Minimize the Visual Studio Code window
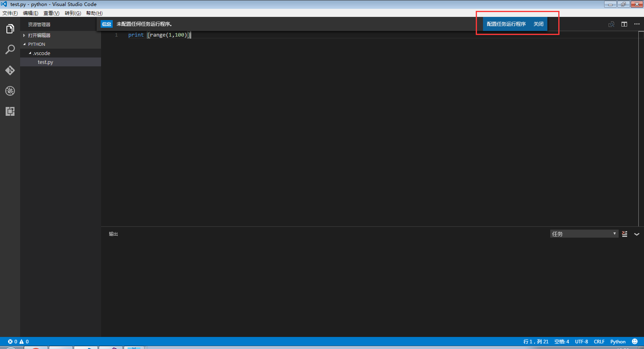This screenshot has width=644, height=349. point(610,4)
